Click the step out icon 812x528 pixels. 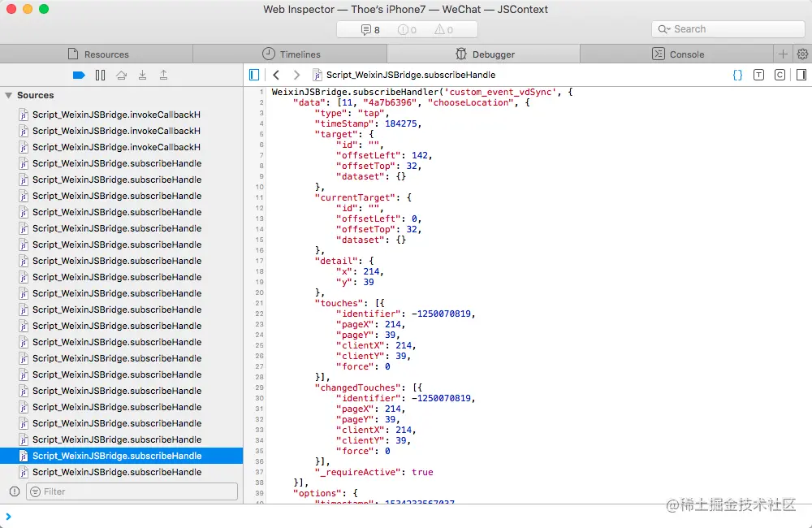163,75
